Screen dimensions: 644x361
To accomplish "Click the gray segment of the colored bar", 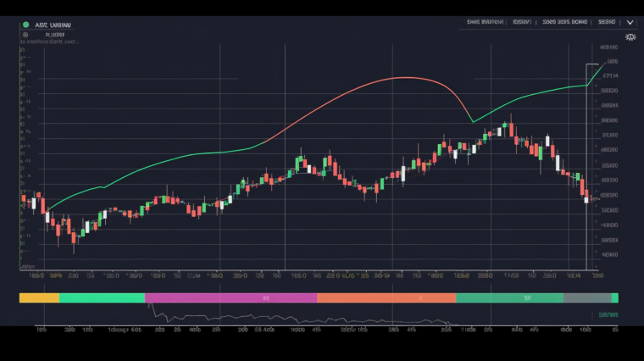I will tap(587, 298).
